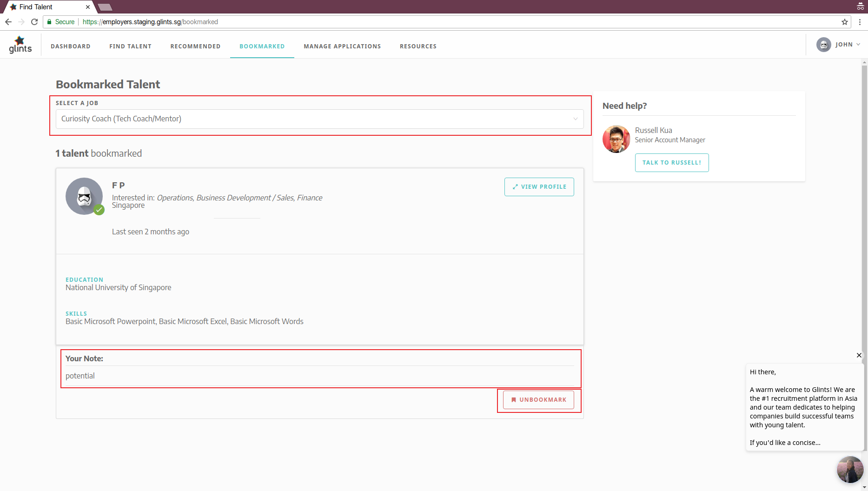Go to Manage Applications tab

(x=342, y=46)
